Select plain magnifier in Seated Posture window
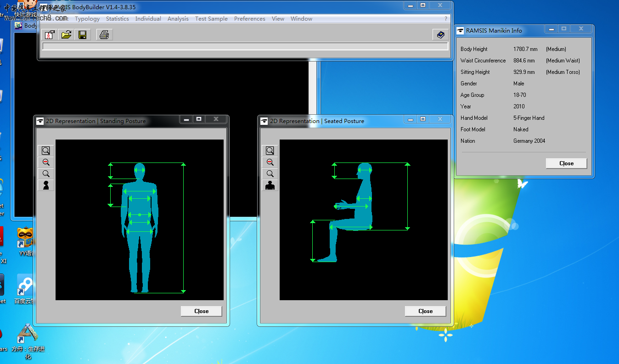 click(x=270, y=174)
